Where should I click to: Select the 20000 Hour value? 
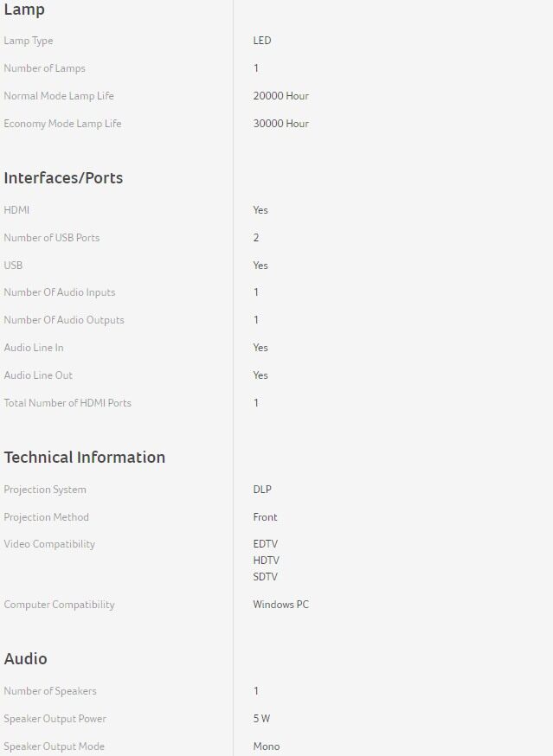280,96
